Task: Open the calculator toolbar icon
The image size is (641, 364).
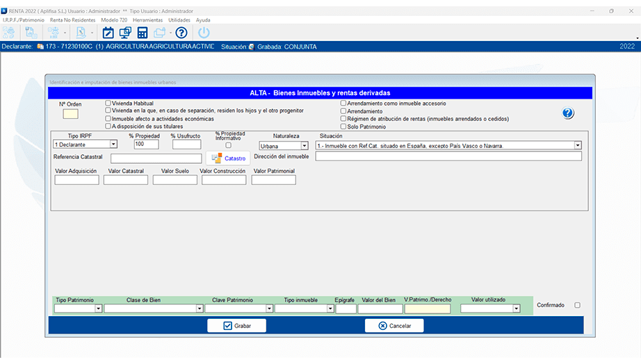Action: click(143, 33)
